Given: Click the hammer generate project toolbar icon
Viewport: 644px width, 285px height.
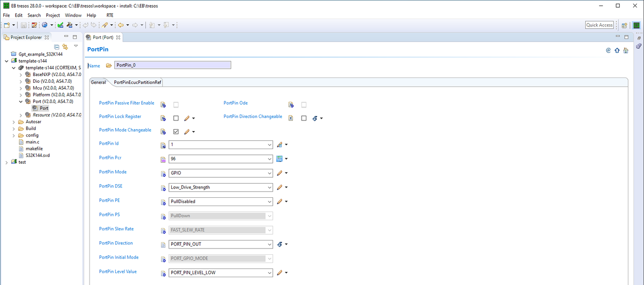Looking at the screenshot, I should coord(70,25).
